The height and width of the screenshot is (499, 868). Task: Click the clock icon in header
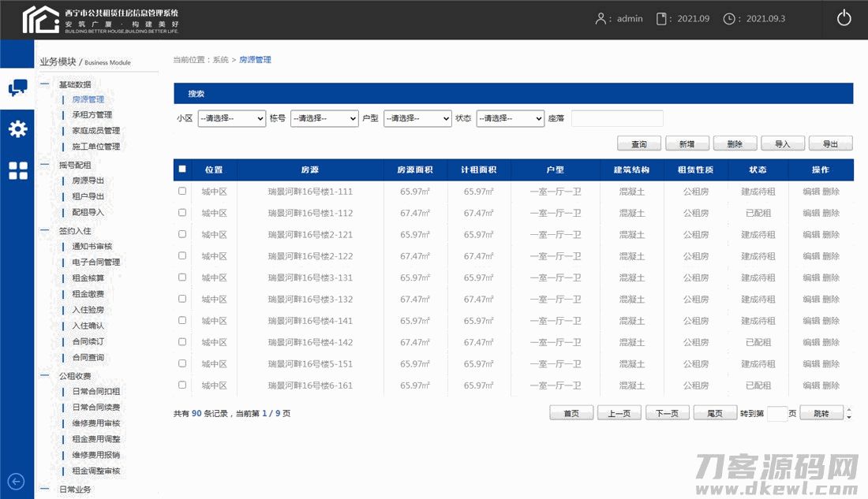click(729, 19)
